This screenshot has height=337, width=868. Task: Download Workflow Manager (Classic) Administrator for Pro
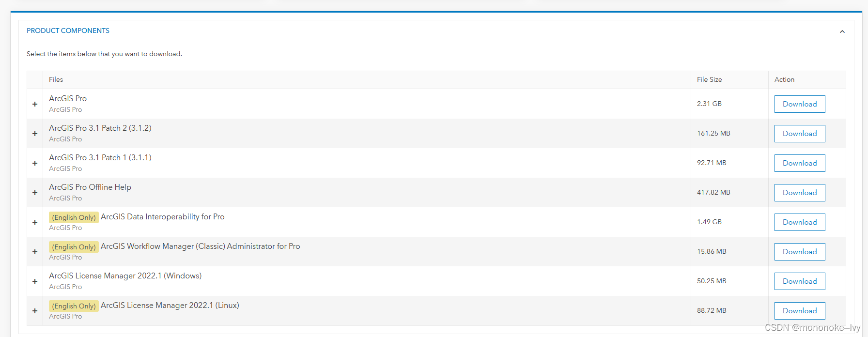coord(800,252)
